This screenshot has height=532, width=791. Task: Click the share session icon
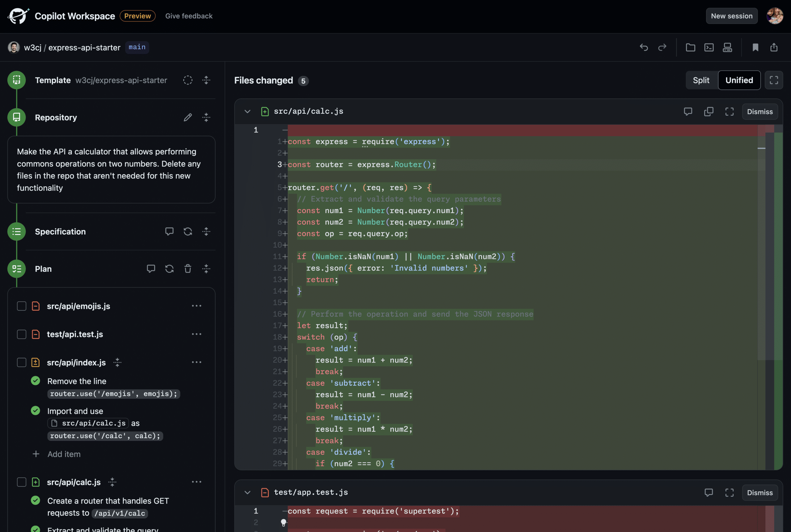click(x=774, y=47)
